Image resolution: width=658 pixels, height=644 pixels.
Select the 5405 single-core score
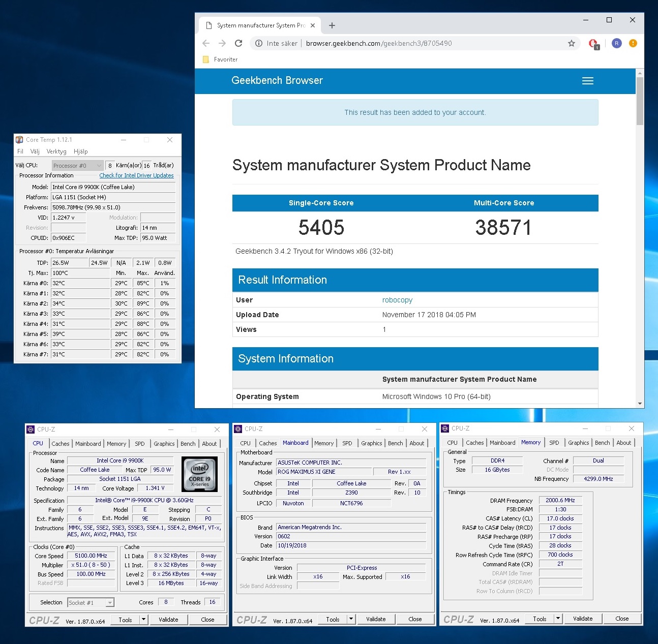[321, 227]
